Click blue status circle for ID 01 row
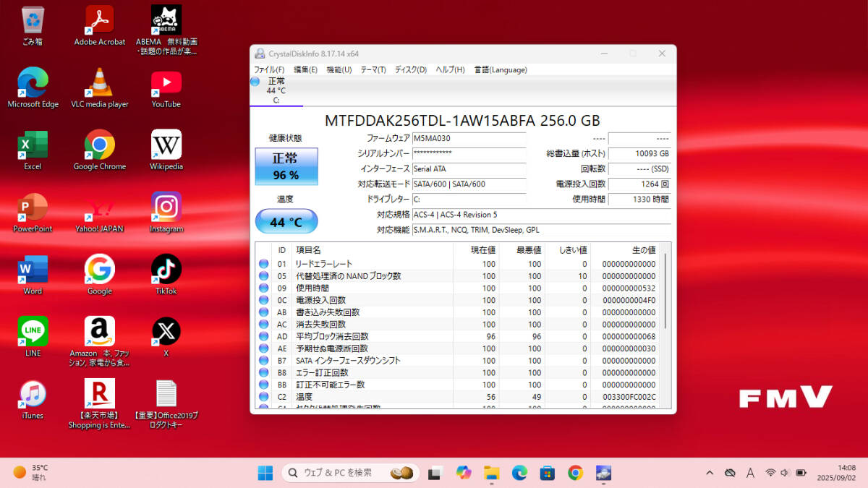 [x=264, y=264]
